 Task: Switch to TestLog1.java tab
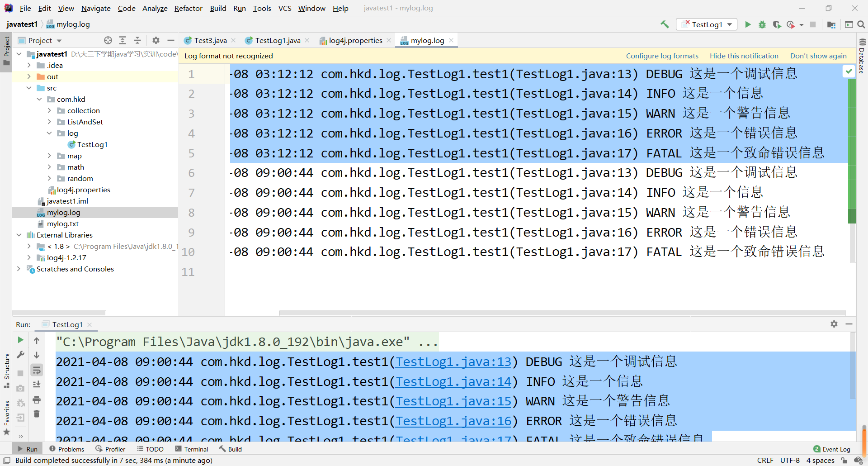pyautogui.click(x=277, y=40)
